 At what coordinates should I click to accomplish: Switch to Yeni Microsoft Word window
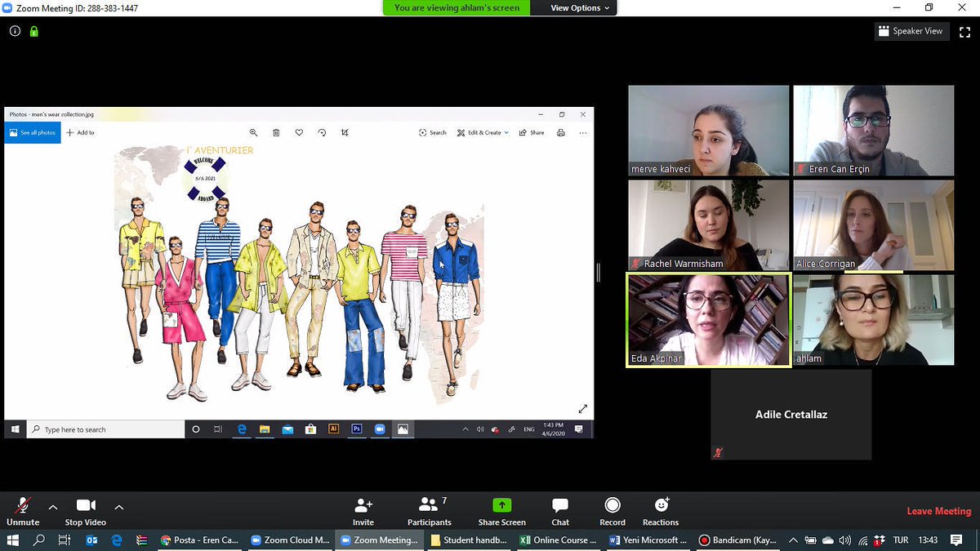click(x=648, y=540)
